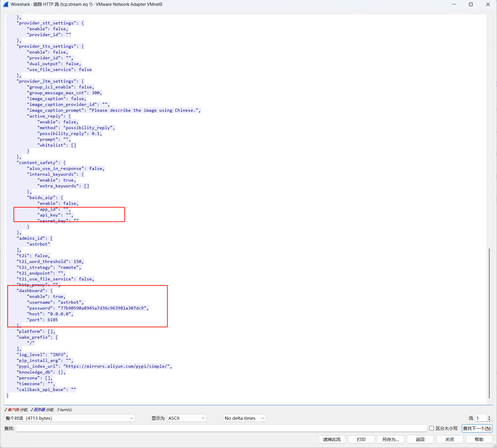497x448 pixels.
Task: Click the "t2i_strategy": "remote" line
Action: 49,267
